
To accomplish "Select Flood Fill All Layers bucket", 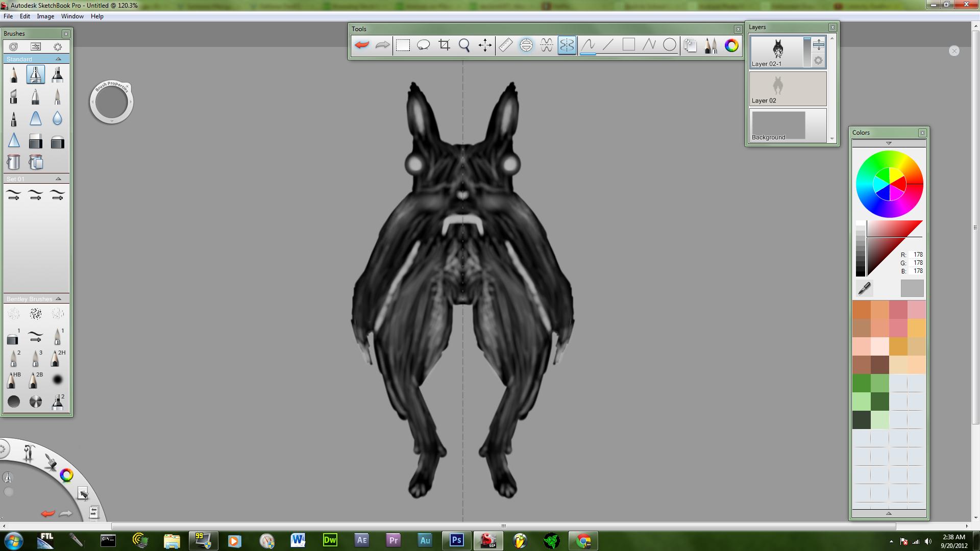I will pyautogui.click(x=36, y=163).
